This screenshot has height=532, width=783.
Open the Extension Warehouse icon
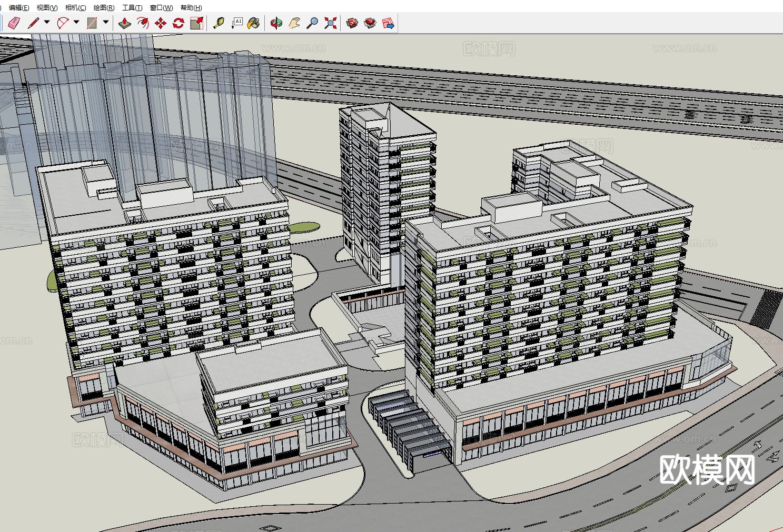point(370,23)
